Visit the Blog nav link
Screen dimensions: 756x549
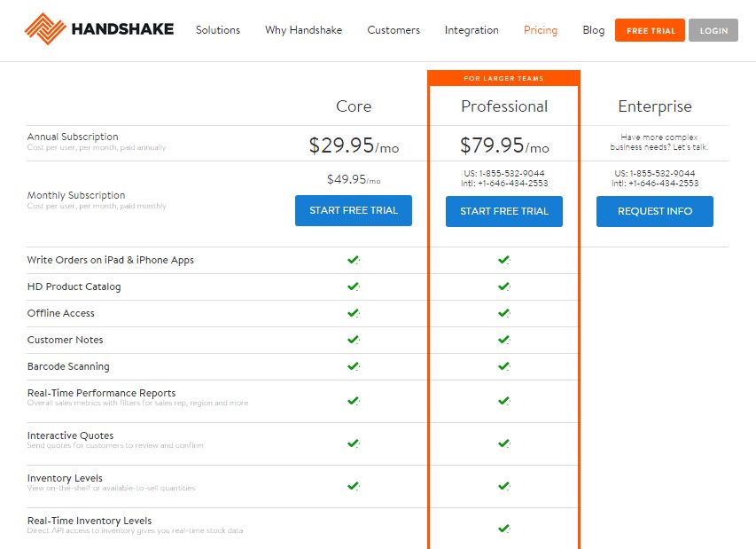click(594, 30)
